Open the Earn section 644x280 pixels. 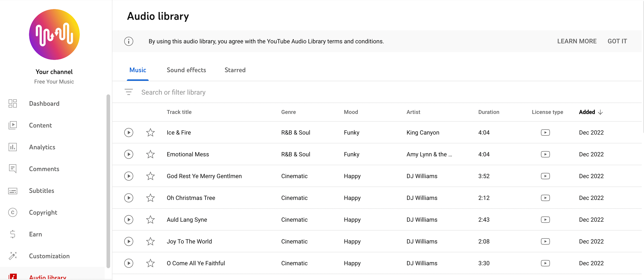(x=36, y=234)
